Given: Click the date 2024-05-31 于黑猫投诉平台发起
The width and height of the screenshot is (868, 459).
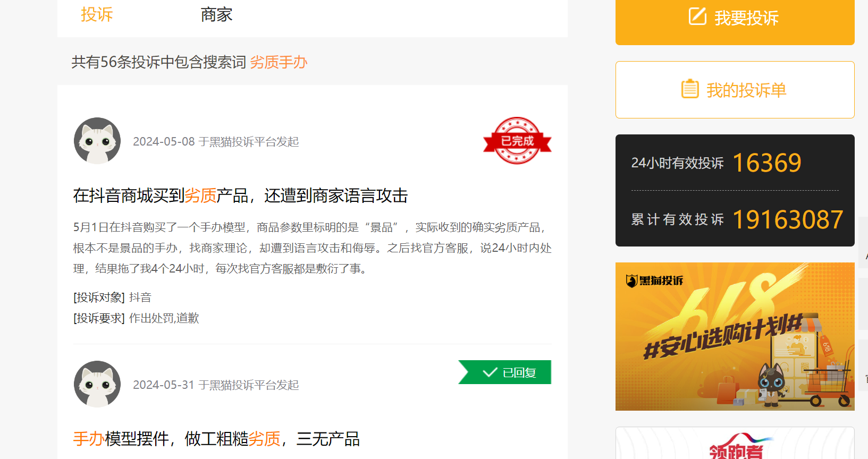Looking at the screenshot, I should 216,385.
